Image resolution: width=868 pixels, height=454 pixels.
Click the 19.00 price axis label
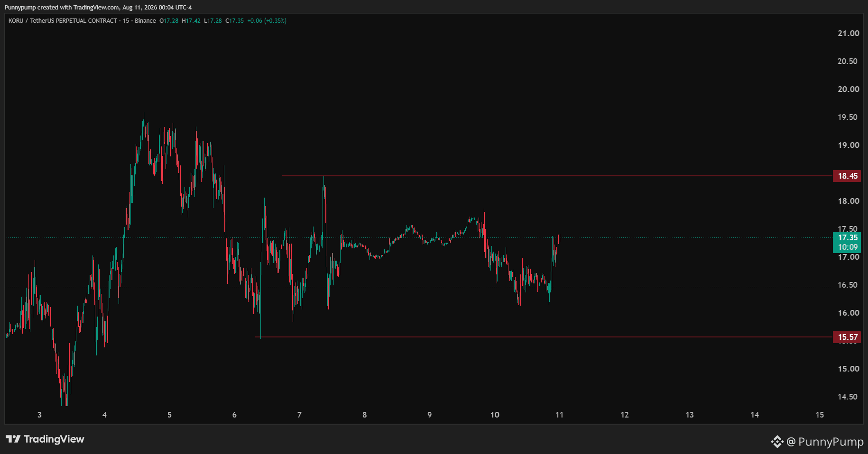coord(848,145)
